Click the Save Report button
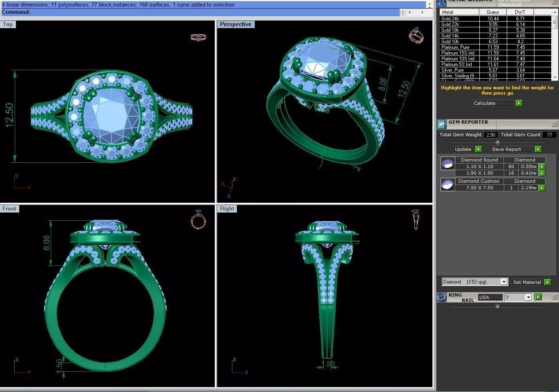The image size is (559, 392). click(512, 149)
